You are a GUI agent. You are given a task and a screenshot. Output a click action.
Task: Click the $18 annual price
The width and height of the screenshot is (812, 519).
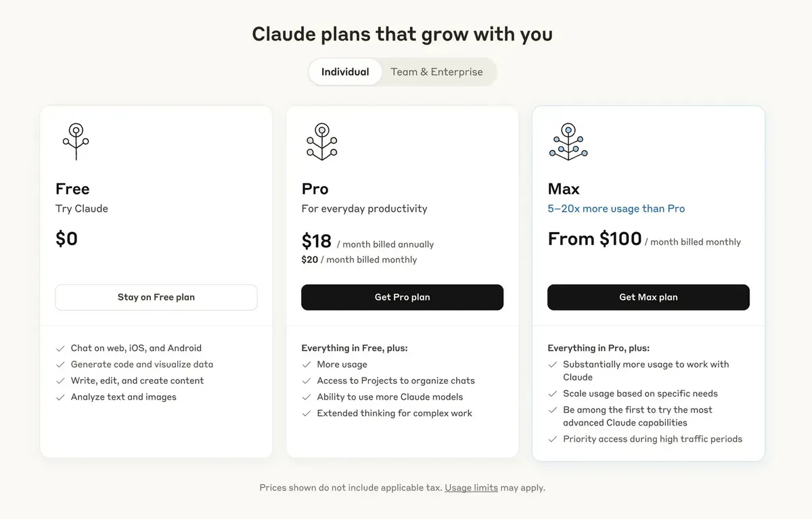(317, 242)
